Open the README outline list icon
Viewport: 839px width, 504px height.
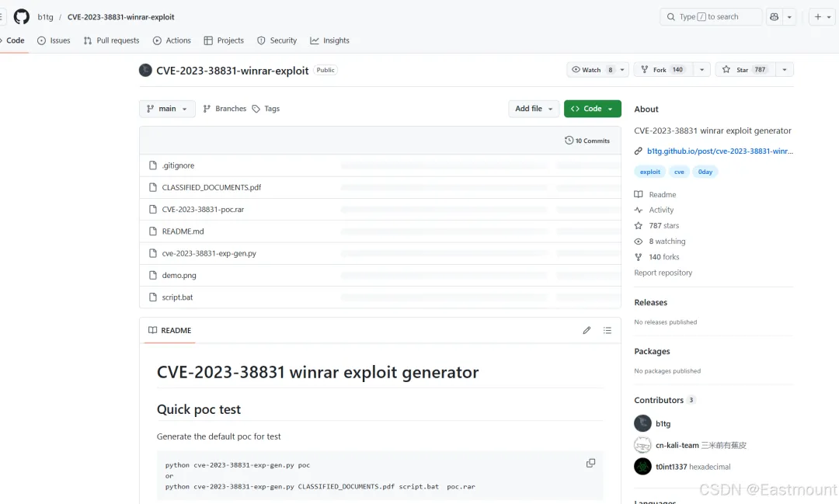pos(607,330)
